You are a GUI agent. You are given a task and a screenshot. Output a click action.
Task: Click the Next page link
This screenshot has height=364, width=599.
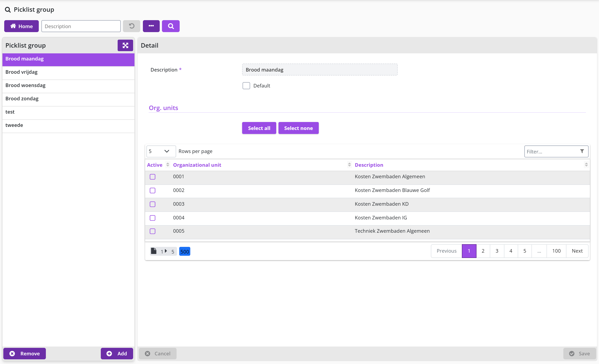(577, 251)
